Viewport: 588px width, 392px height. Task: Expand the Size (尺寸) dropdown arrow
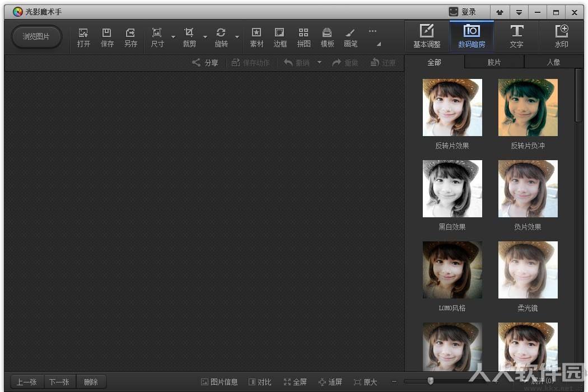(173, 37)
